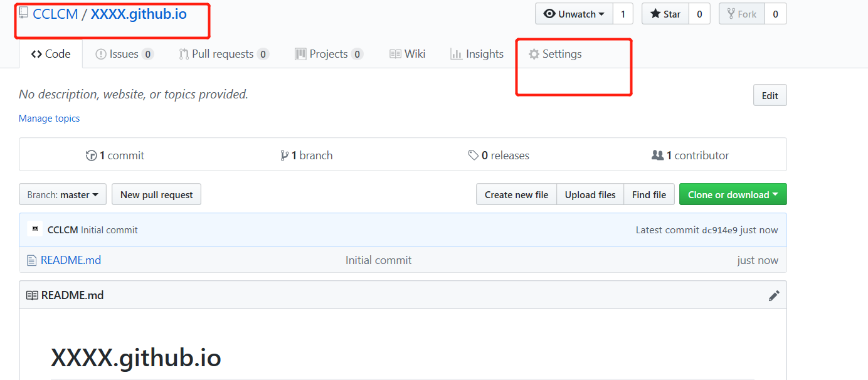Click the book icon in README.md header
This screenshot has height=380, width=868.
click(x=32, y=295)
